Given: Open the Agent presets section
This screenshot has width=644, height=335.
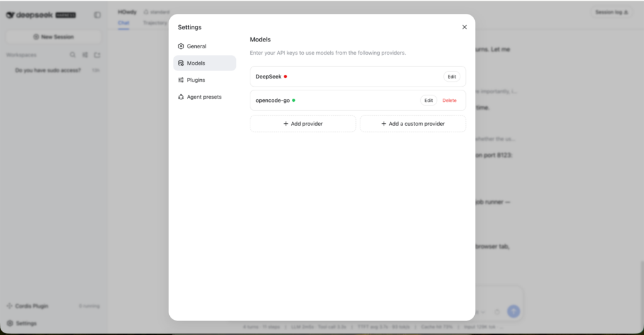Looking at the screenshot, I should click(204, 97).
